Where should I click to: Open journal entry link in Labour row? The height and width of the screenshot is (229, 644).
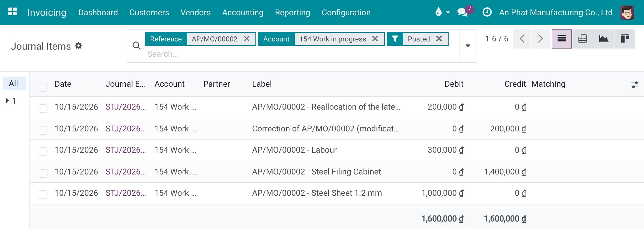126,150
